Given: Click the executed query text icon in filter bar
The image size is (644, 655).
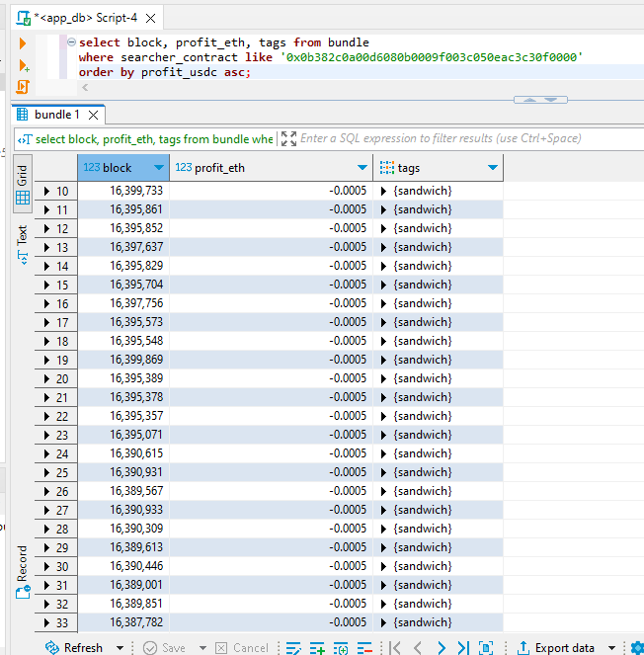Looking at the screenshot, I should tap(25, 139).
